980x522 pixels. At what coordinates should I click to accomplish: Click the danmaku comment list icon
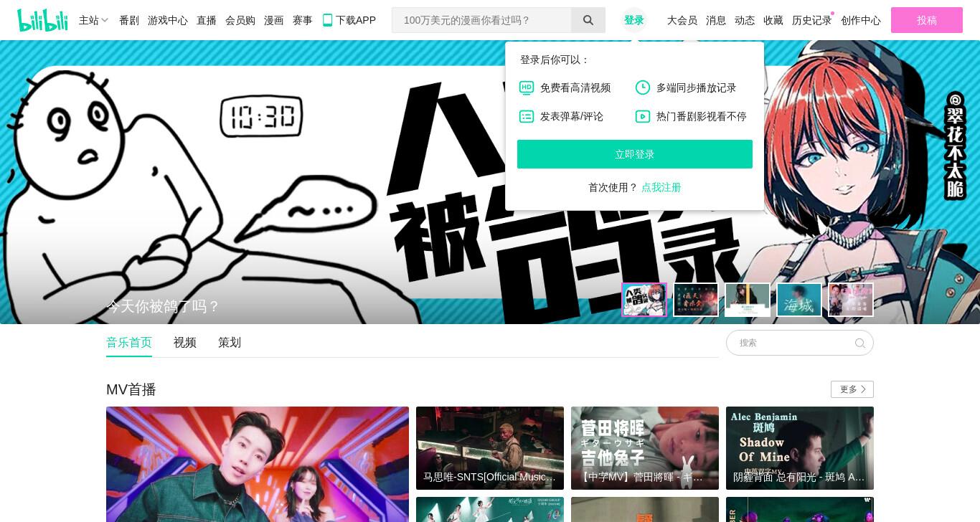coord(527,116)
